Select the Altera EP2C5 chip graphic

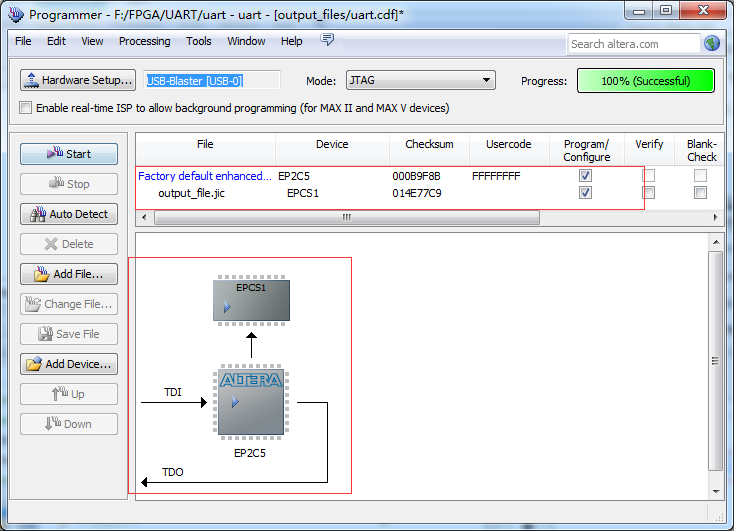click(251, 402)
